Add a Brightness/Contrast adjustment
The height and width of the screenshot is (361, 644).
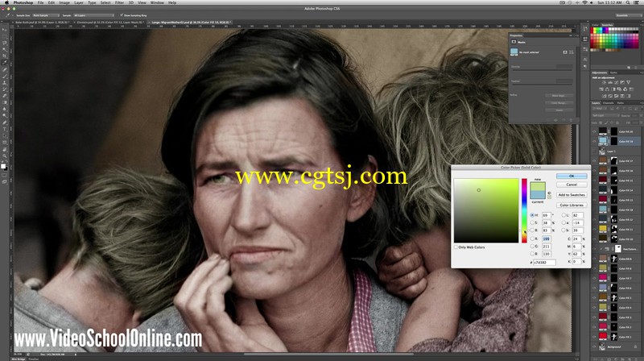coord(605,82)
